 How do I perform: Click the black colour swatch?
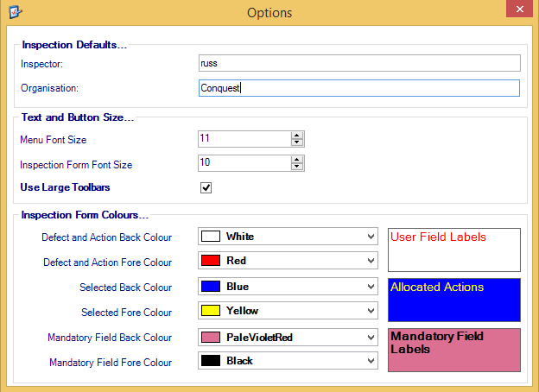pos(211,361)
